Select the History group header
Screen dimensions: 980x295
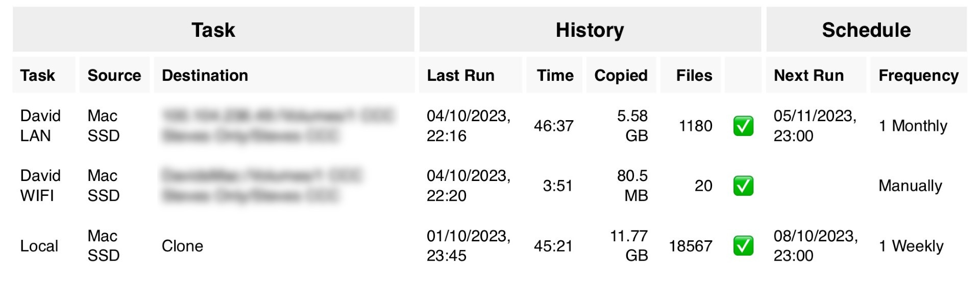click(x=590, y=30)
